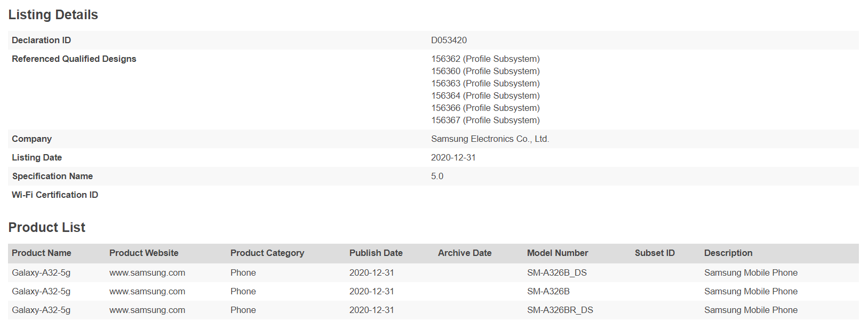Visit www.samsung.com in the first product row
The width and height of the screenshot is (868, 329).
pos(147,272)
